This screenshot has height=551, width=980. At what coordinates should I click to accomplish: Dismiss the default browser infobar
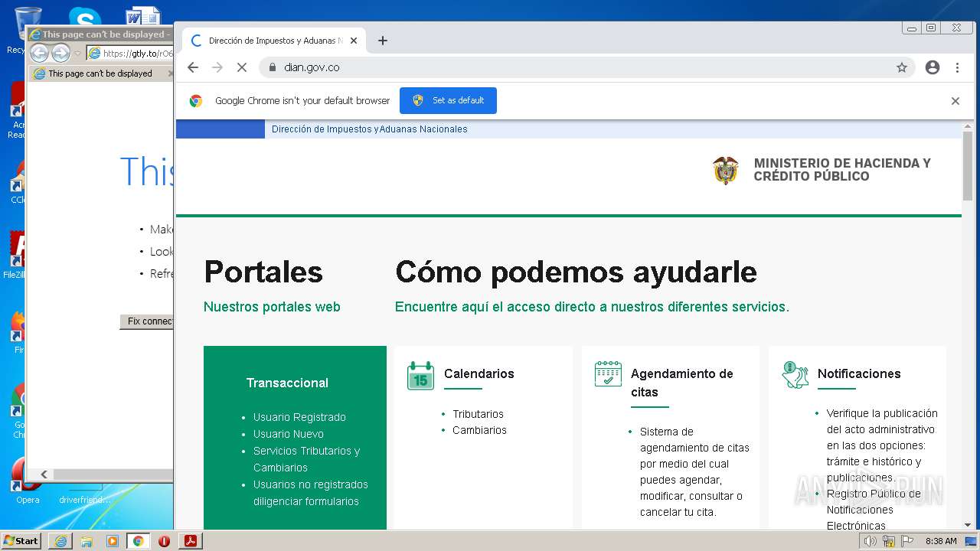(955, 101)
